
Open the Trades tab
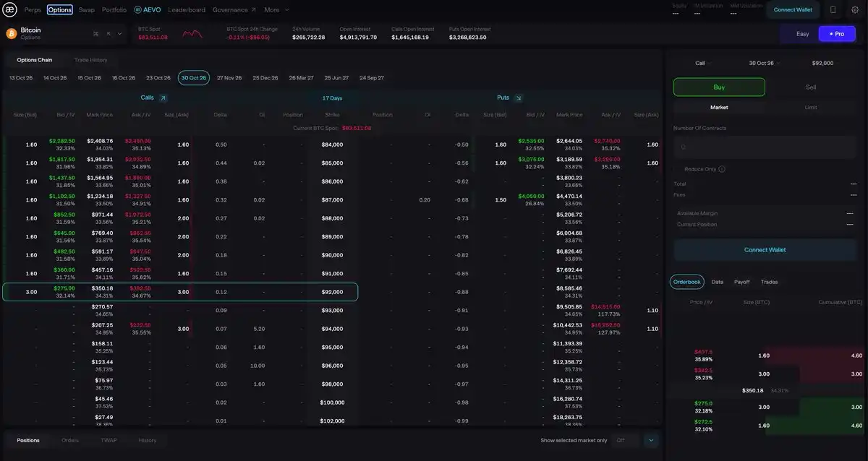(769, 282)
